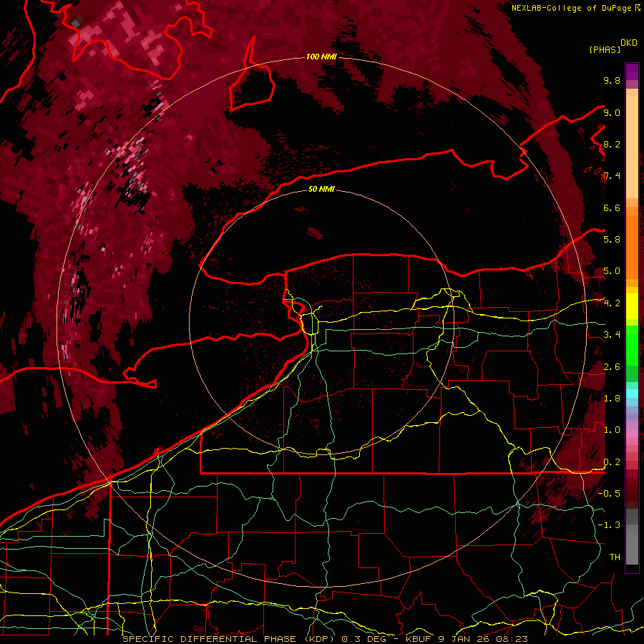Click the 50 NMI range ring label
This screenshot has width=644, height=644.
click(321, 189)
